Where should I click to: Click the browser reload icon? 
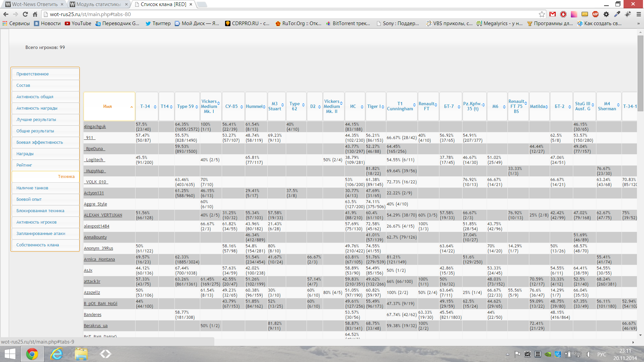[25, 14]
